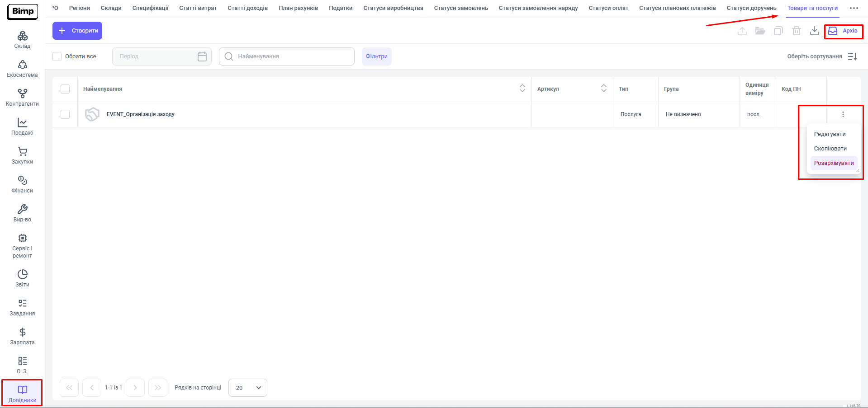The height and width of the screenshot is (408, 868).
Task: Open the Контрагенти sidebar section
Action: pyautogui.click(x=22, y=97)
